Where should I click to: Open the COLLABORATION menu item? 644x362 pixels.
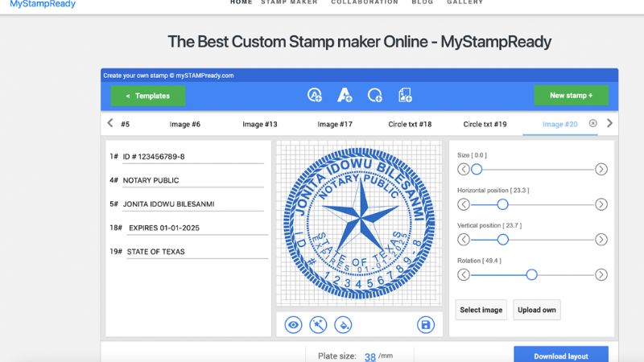pyautogui.click(x=365, y=2)
